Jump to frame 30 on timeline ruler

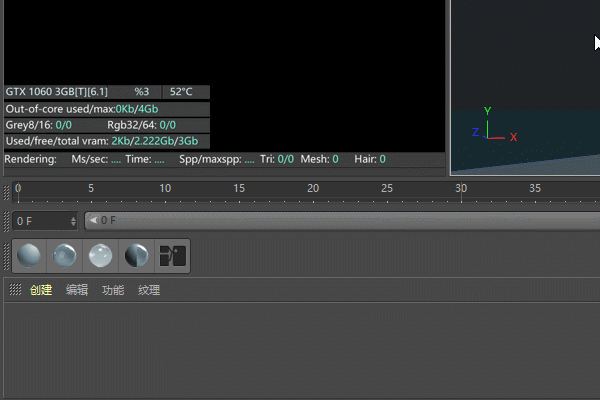[461, 188]
